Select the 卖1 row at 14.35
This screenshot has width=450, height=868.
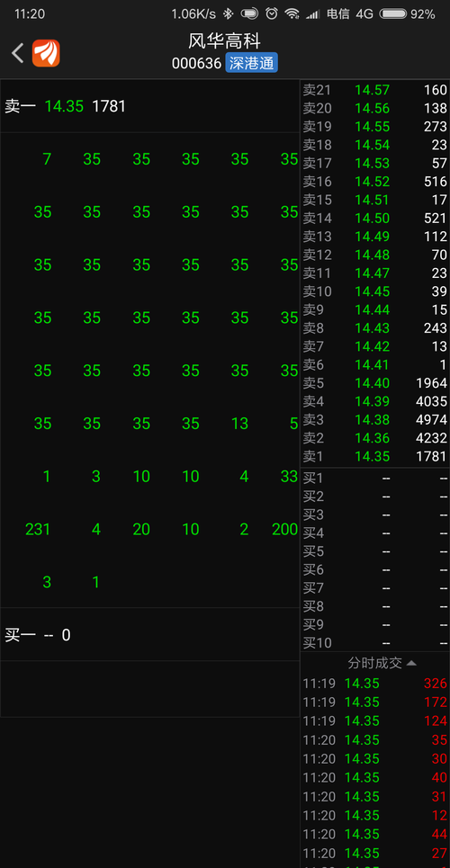point(374,457)
